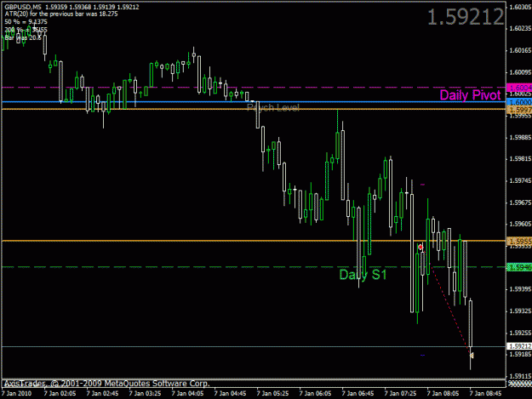Click the white 1.59212 current price tag
The width and height of the screenshot is (532, 399).
pyautogui.click(x=519, y=346)
